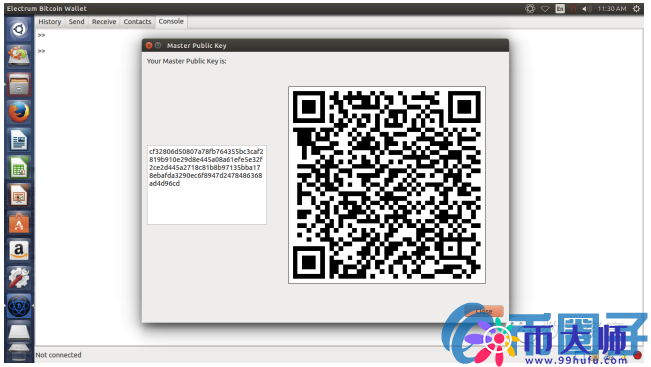Open LibreOffice Writer in dock
Image resolution: width=651 pixels, height=367 pixels.
point(19,140)
